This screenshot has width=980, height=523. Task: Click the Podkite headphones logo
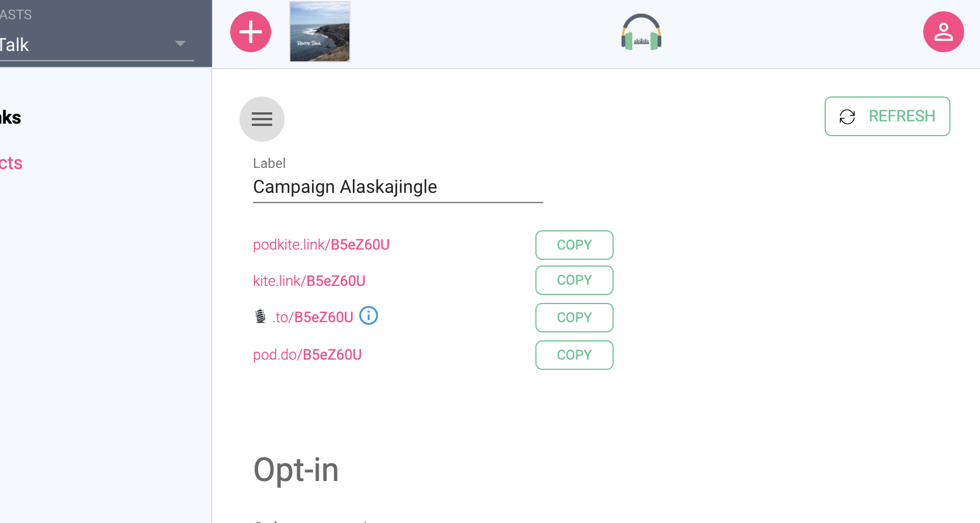coord(641,32)
